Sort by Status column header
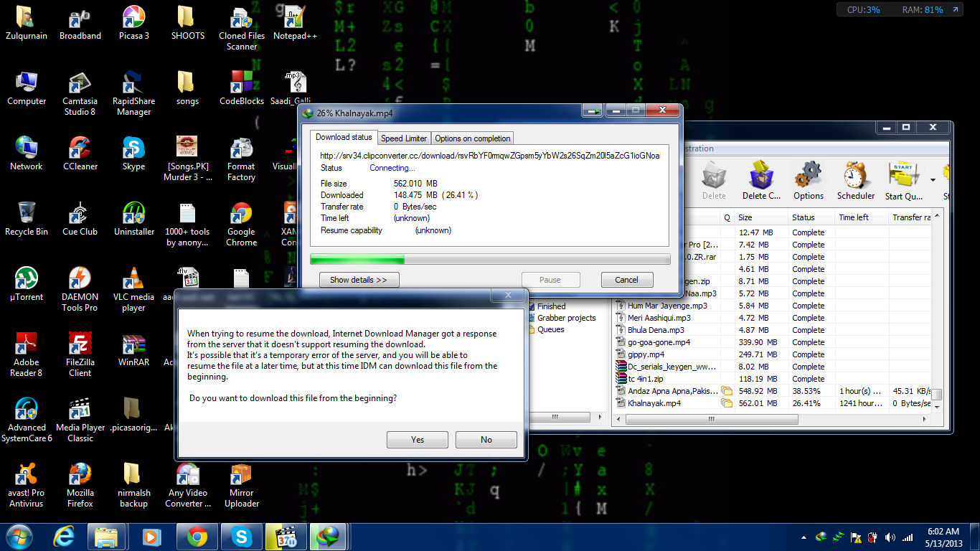This screenshot has height=551, width=980. (x=811, y=217)
